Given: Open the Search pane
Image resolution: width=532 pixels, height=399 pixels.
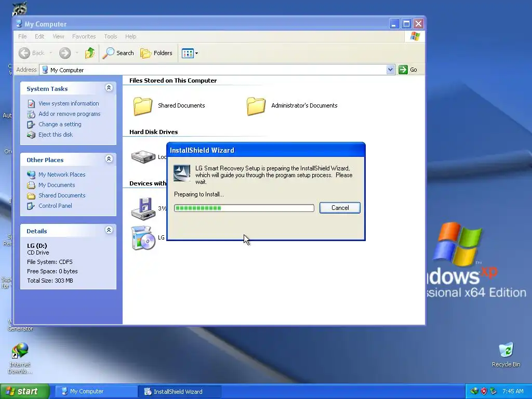Looking at the screenshot, I should coord(118,53).
